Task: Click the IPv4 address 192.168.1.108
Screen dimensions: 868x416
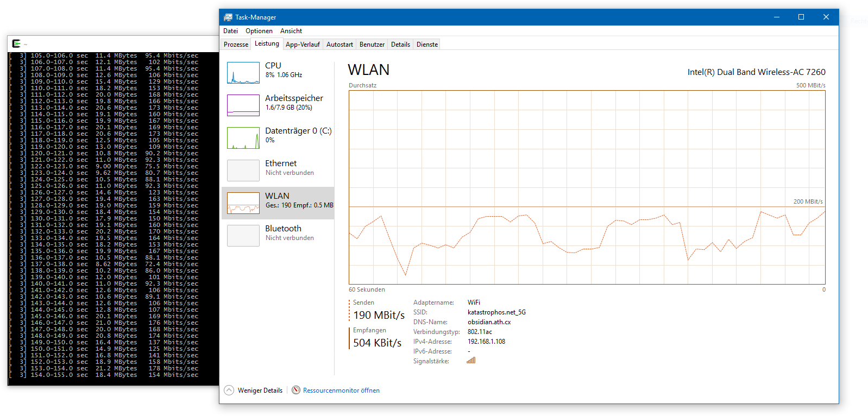Action: pyautogui.click(x=486, y=342)
